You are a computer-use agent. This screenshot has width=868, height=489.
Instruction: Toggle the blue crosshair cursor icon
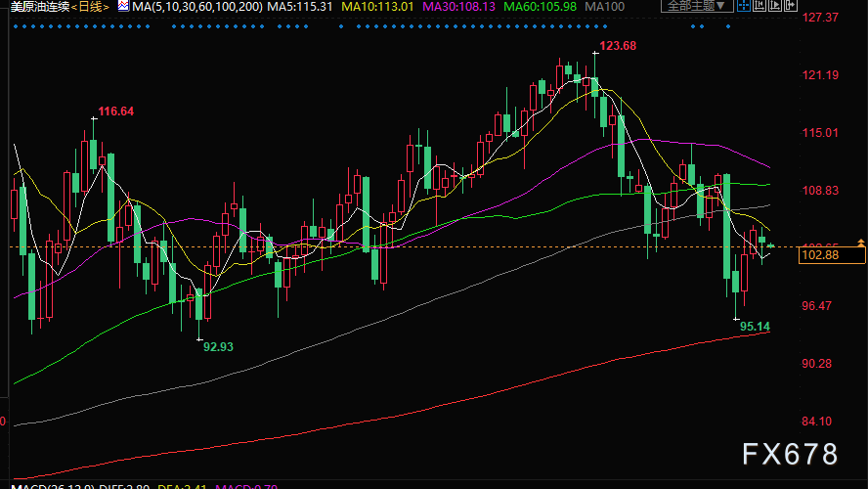[744, 6]
